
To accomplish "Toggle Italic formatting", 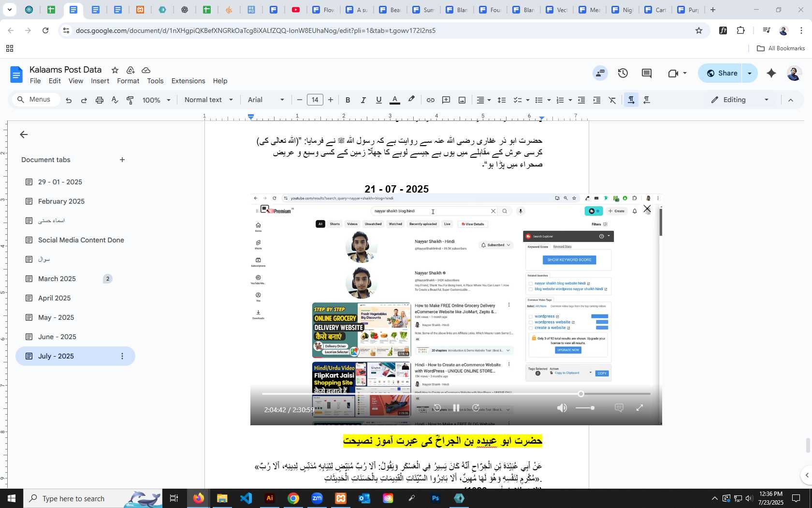I will [x=363, y=100].
